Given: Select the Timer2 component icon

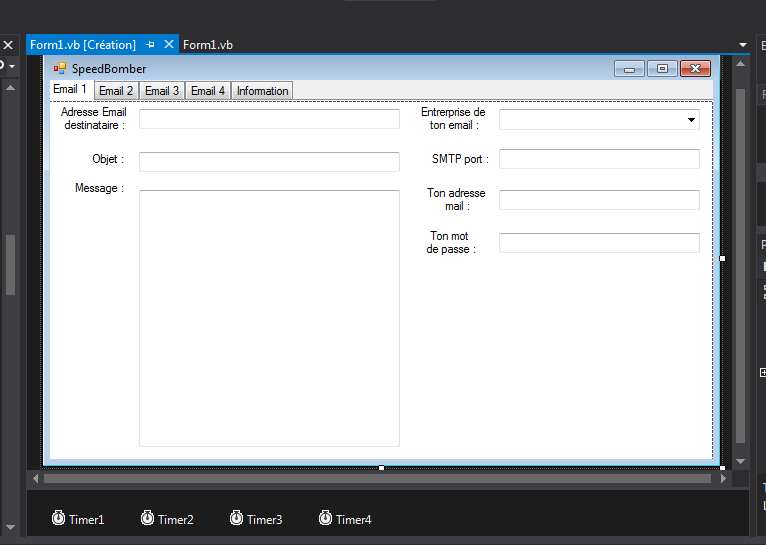Looking at the screenshot, I should coord(148,518).
